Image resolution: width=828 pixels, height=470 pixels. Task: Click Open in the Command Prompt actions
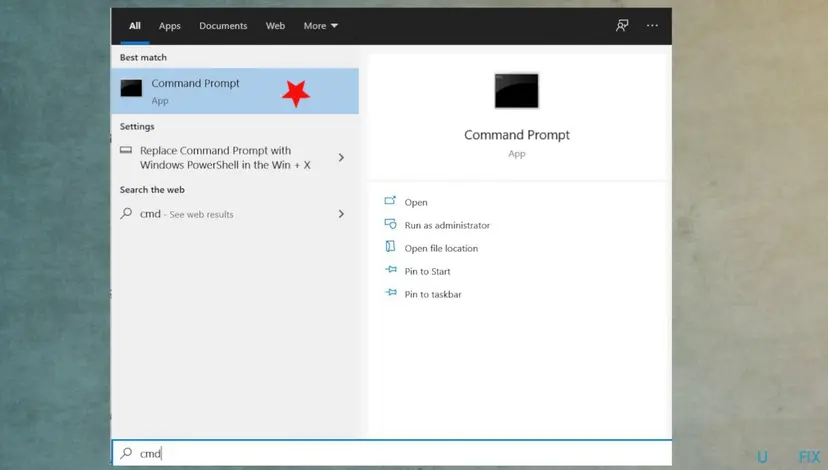pyautogui.click(x=416, y=202)
